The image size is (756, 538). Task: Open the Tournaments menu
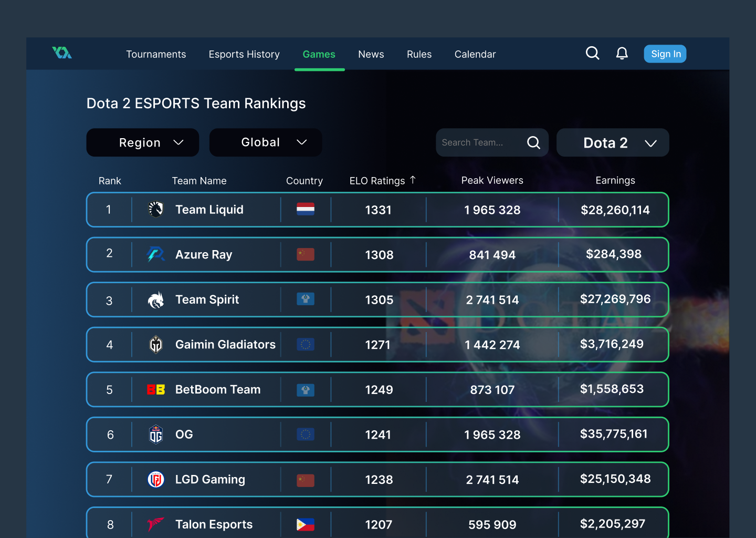pos(156,54)
